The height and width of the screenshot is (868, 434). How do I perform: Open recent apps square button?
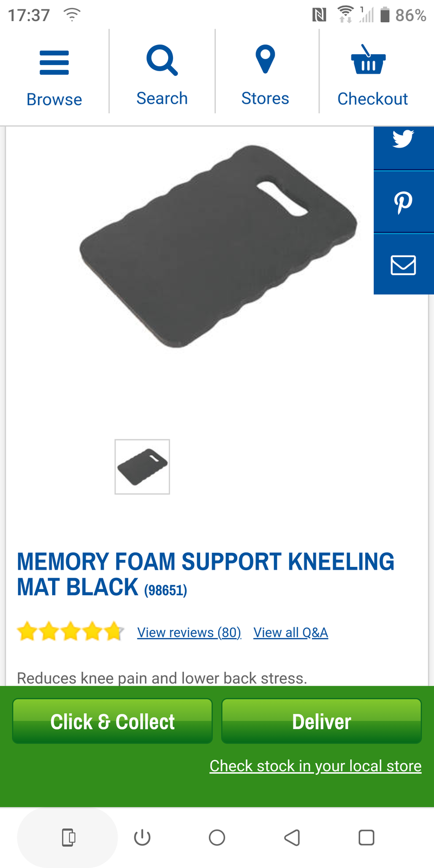click(x=367, y=838)
